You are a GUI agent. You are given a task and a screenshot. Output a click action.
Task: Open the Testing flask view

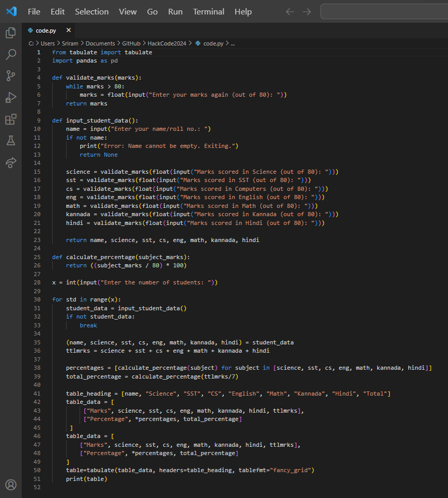(x=11, y=141)
